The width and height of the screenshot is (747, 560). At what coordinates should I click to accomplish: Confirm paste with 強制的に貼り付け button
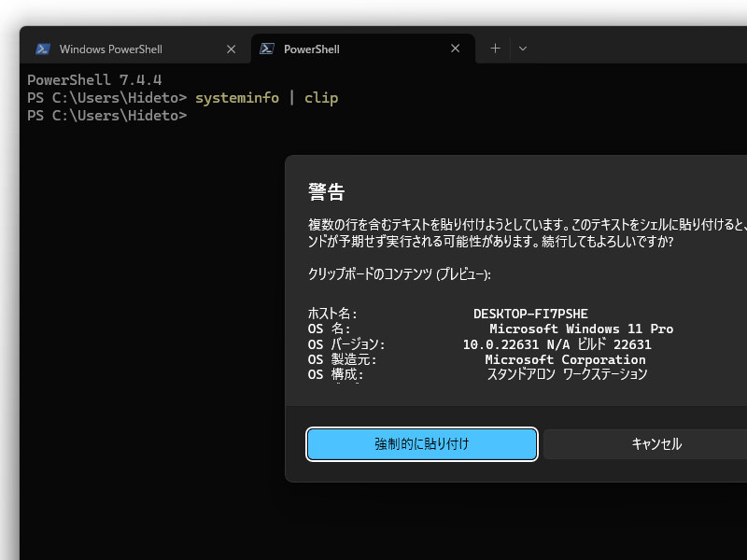point(421,444)
